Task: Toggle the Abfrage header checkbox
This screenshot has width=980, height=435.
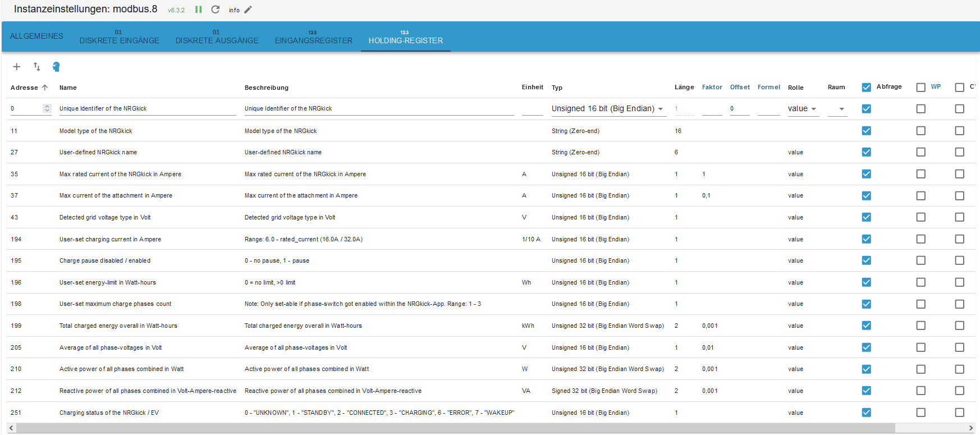Action: (867, 88)
